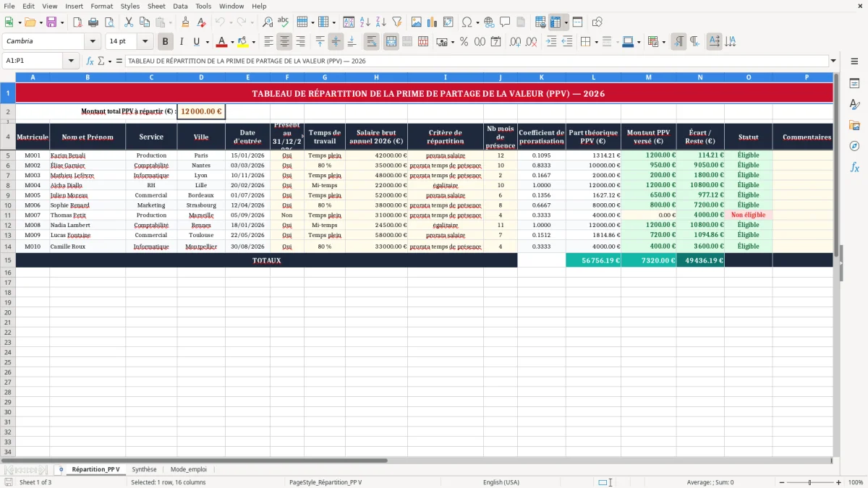This screenshot has height=488, width=868.
Task: Export directly as PDF
Action: 77,22
